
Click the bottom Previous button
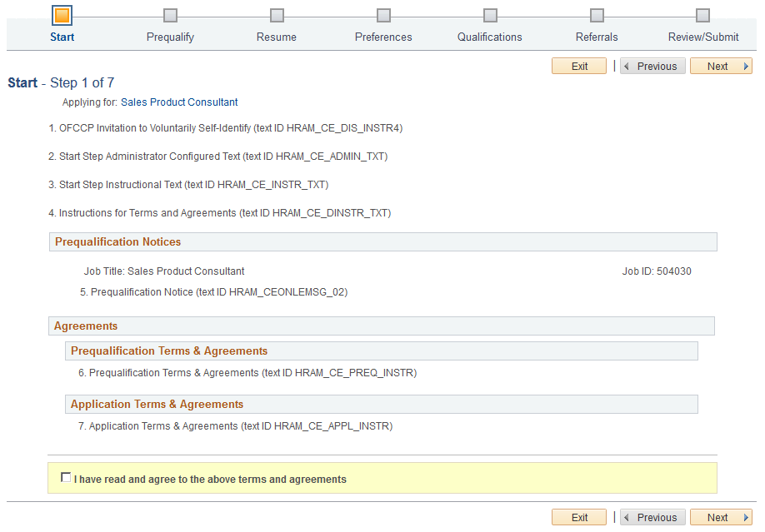pyautogui.click(x=652, y=517)
